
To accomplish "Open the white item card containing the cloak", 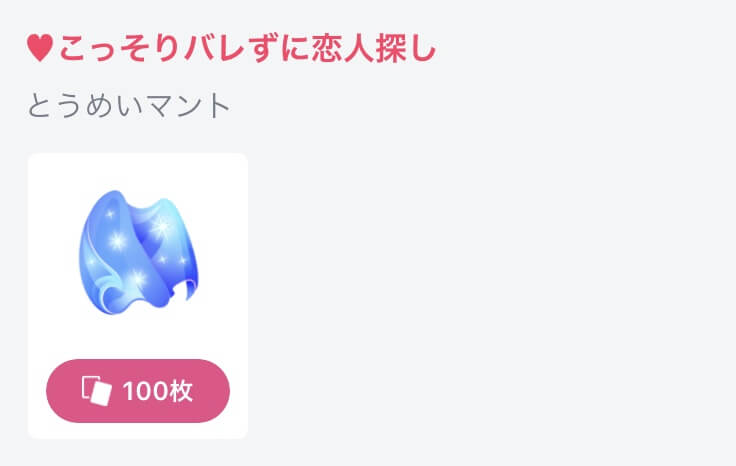I will tap(138, 296).
